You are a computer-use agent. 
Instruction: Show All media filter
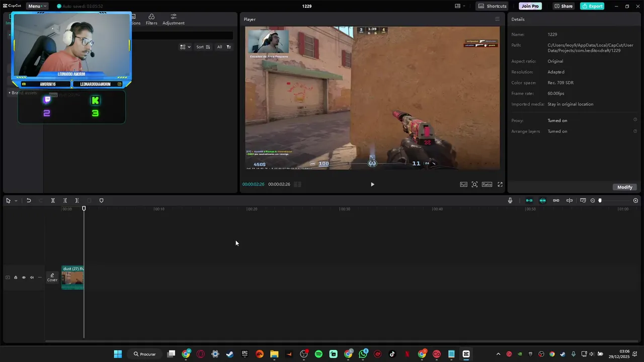point(219,47)
